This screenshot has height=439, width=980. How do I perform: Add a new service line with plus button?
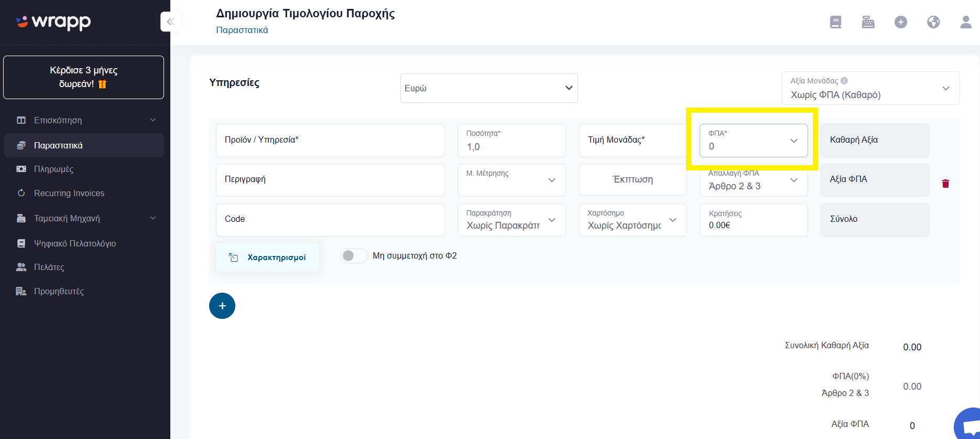coord(222,306)
